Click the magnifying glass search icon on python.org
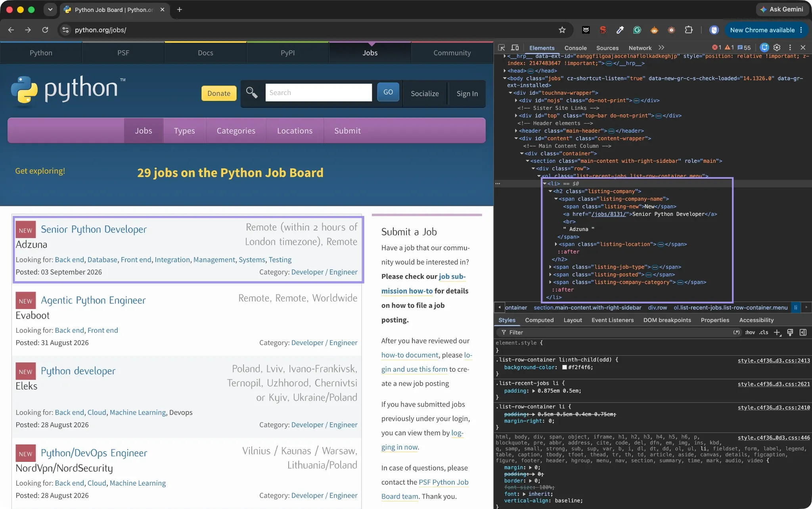 point(252,93)
